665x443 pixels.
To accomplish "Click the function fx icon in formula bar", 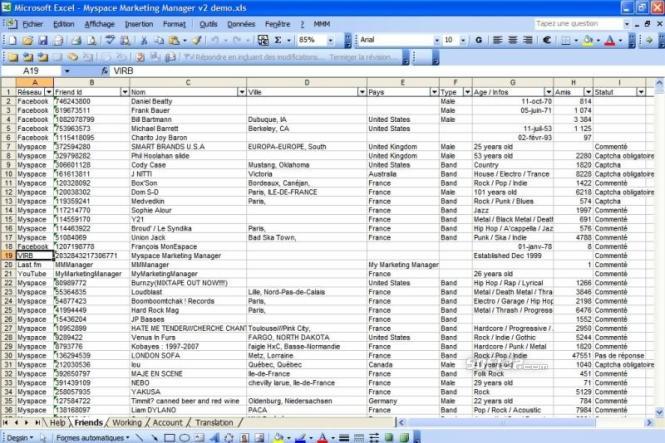I will [104, 71].
